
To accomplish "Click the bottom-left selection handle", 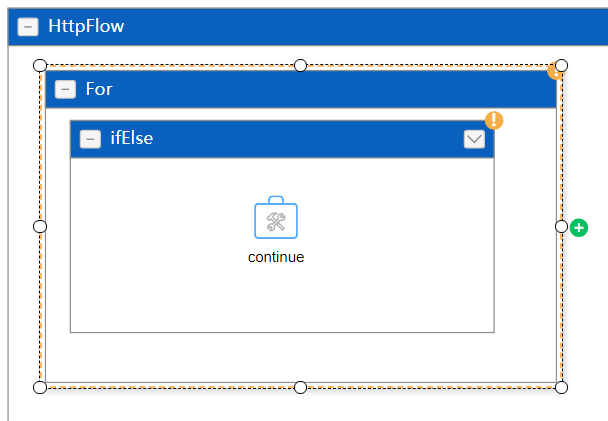I will [40, 387].
